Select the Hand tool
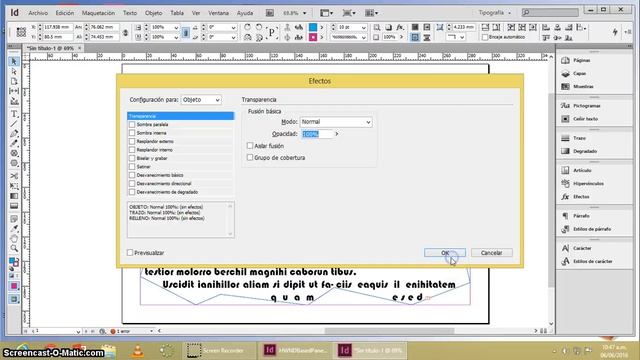 (x=14, y=238)
